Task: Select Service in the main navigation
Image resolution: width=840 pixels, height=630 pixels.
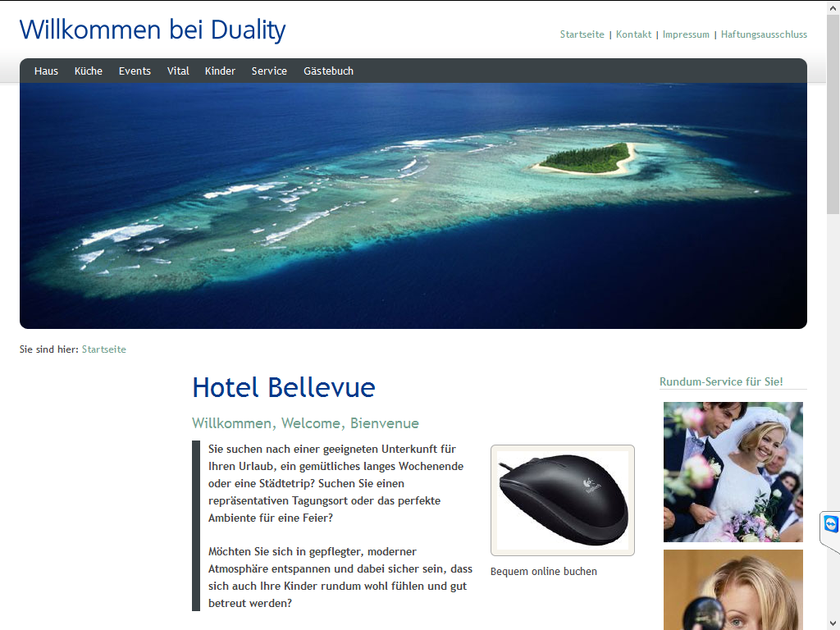Action: coord(269,71)
